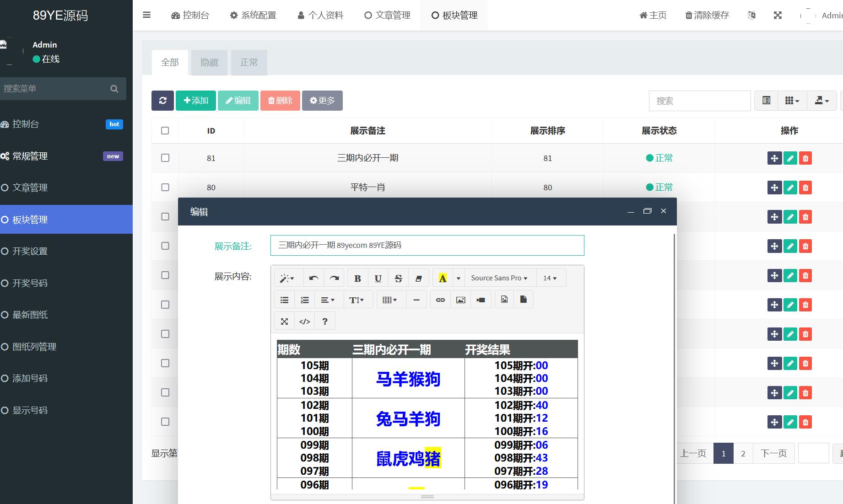Open editor help question mark

(x=325, y=321)
